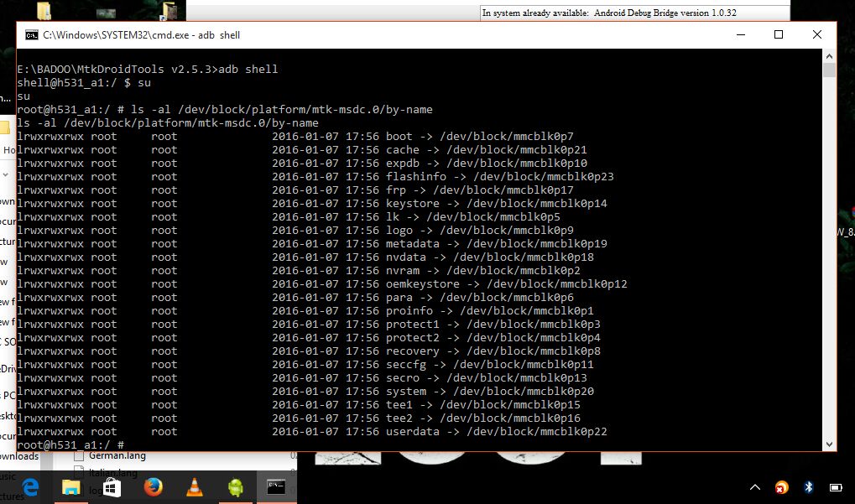855x504 pixels.
Task: Click the scrollbar thumb in the cmd window
Action: (829, 70)
